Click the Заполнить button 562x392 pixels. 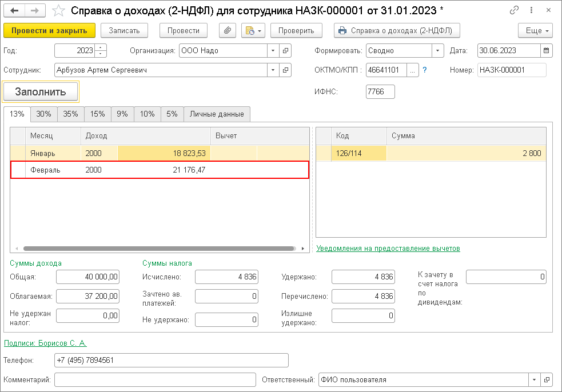click(x=41, y=92)
